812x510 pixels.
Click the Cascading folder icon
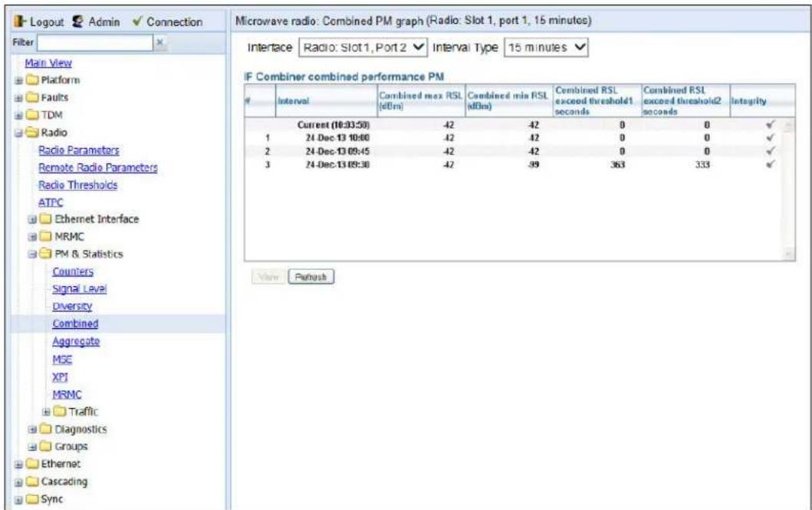click(33, 482)
